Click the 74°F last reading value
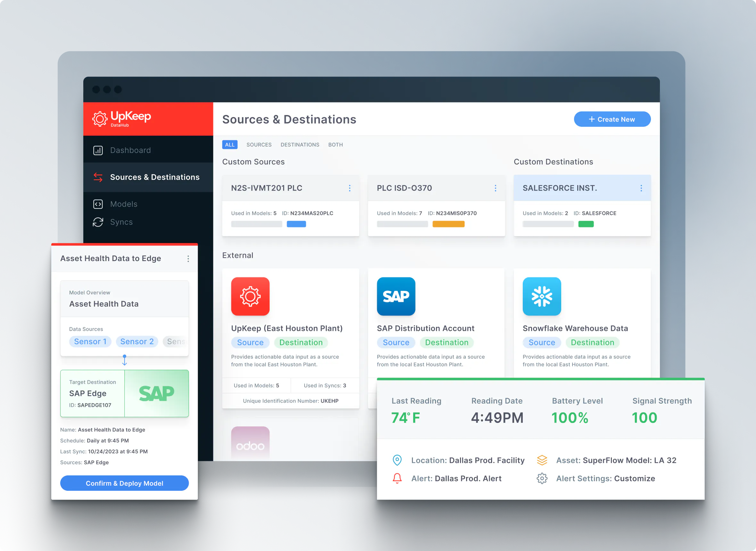This screenshot has width=756, height=551. [x=405, y=418]
